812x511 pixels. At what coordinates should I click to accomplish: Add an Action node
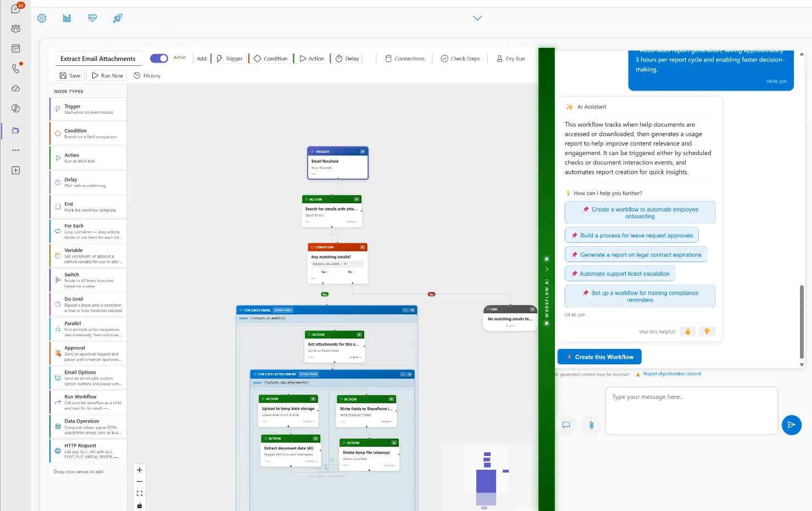pyautogui.click(x=312, y=59)
